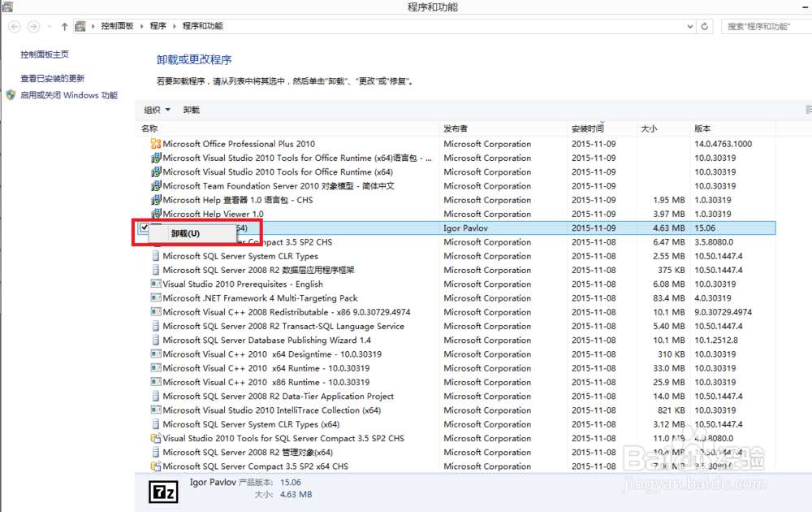Click Visual C++ 2010 x86 Runtime icon
The image size is (812, 512).
[155, 381]
